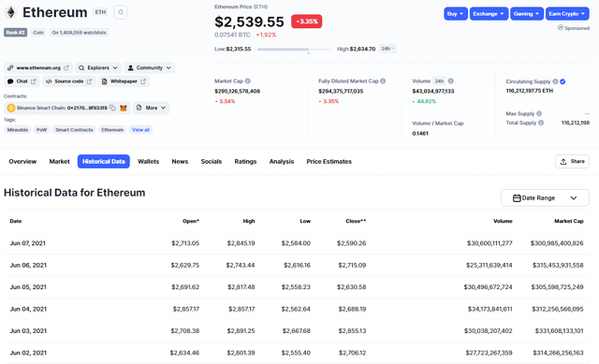This screenshot has height=364, width=599.
Task: Open the Exchange dropdown
Action: (x=489, y=14)
